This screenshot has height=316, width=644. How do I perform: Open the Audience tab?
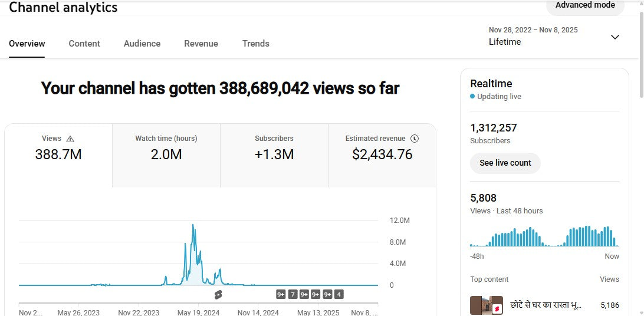142,44
